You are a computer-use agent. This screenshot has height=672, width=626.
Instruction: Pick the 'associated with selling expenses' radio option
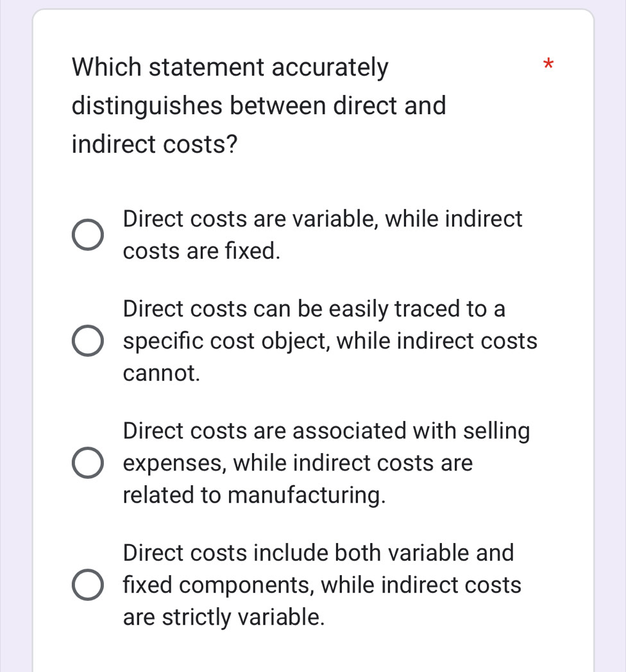tap(87, 464)
